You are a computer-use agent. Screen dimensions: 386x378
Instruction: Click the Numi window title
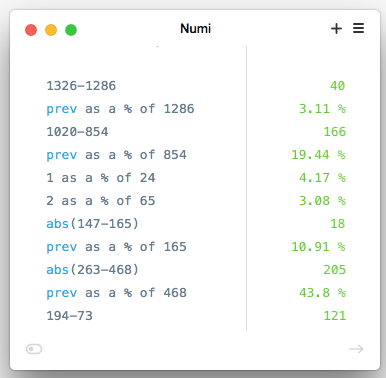tap(196, 29)
